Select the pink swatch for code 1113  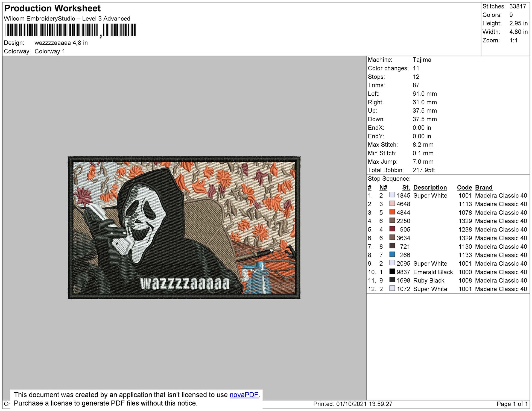point(392,204)
